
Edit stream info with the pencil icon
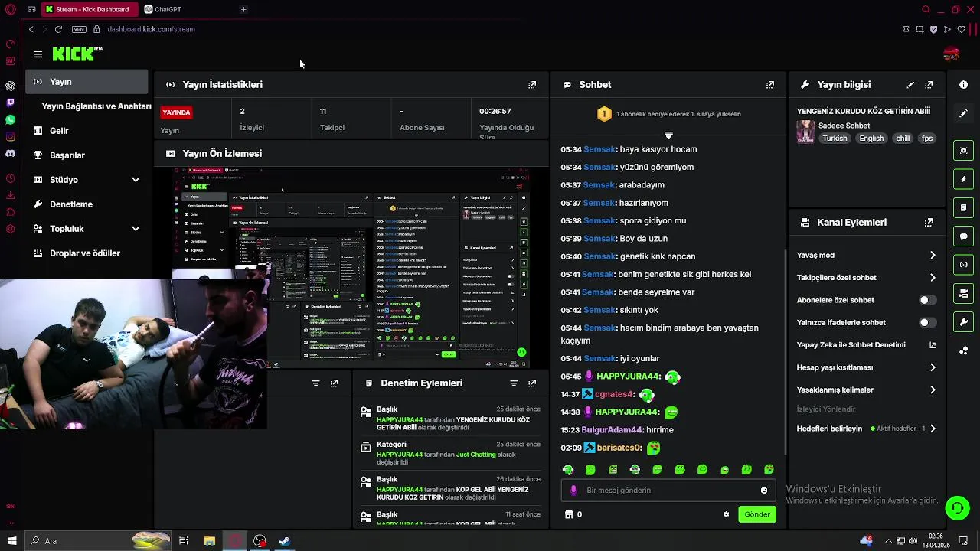pyautogui.click(x=910, y=85)
